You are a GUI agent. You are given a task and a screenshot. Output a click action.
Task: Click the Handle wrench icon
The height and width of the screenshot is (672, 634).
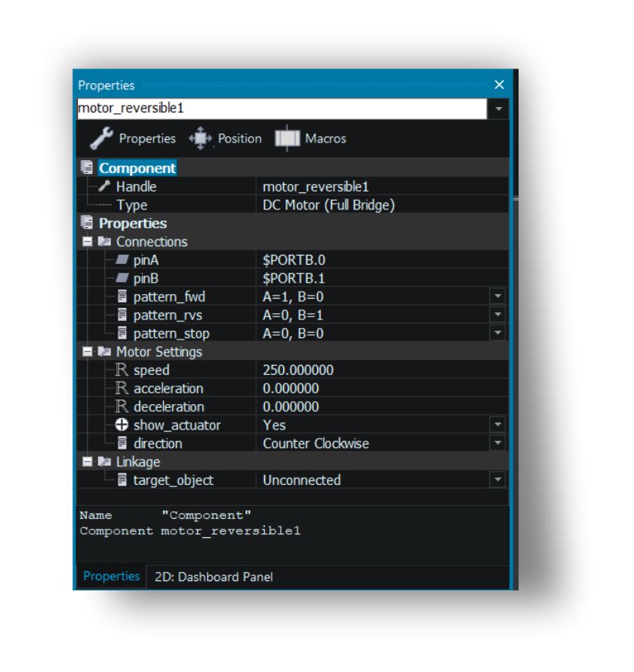[104, 186]
